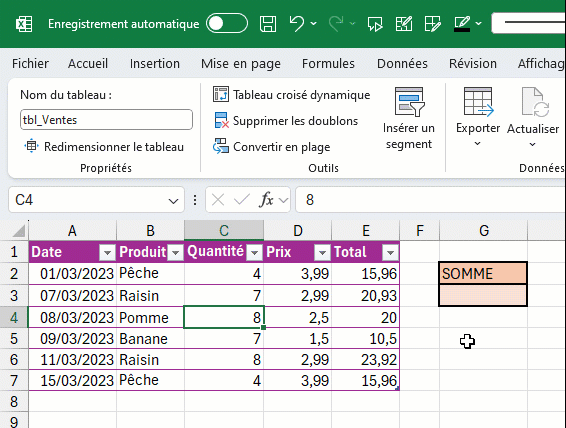Click the Insérer un segment icon
Screen dimensions: 566x428
tap(409, 102)
